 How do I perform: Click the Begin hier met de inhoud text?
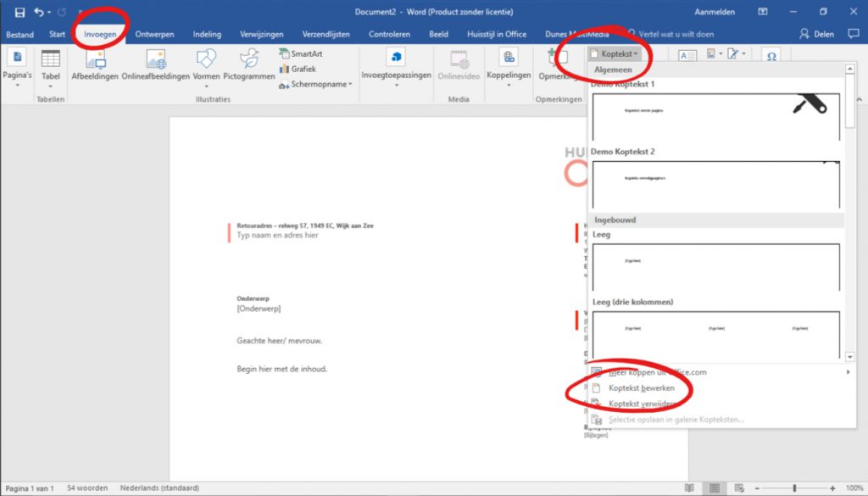point(281,369)
